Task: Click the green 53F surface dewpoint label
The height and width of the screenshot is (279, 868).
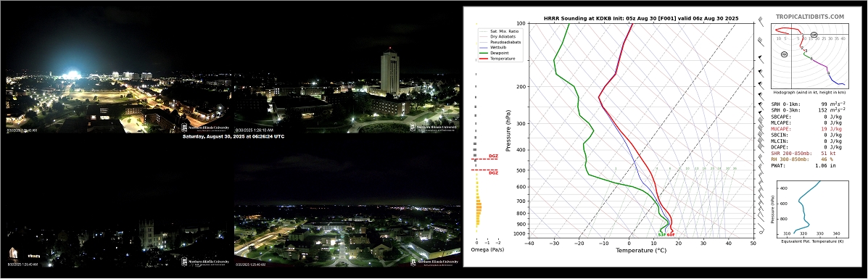Action: click(661, 235)
